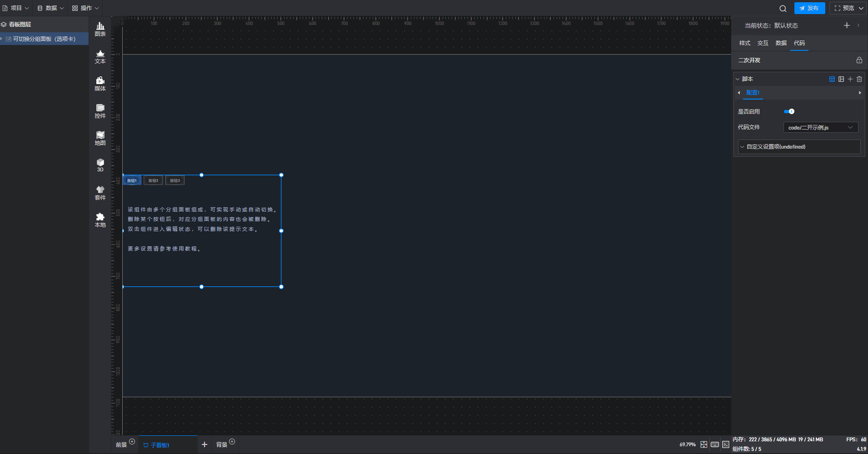The image size is (868, 454).
Task: Click the top-right resize handle of the panel
Action: (281, 175)
